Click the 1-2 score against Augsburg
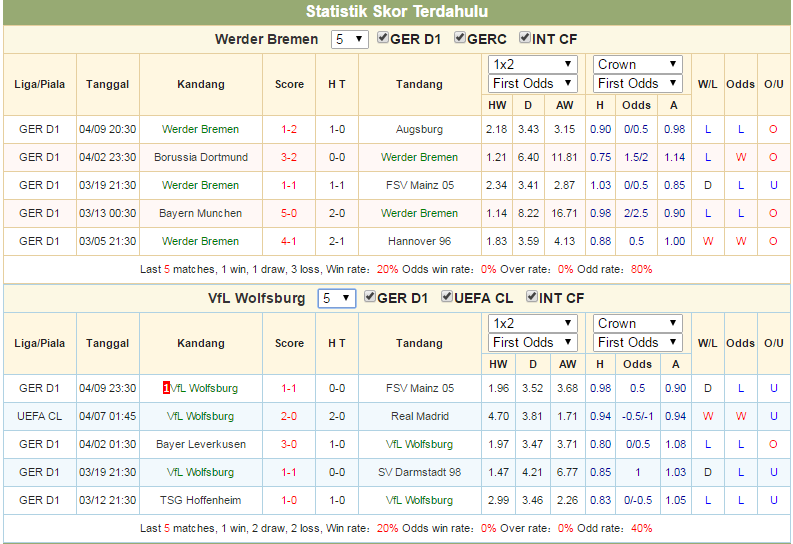The image size is (793, 544). pos(289,129)
